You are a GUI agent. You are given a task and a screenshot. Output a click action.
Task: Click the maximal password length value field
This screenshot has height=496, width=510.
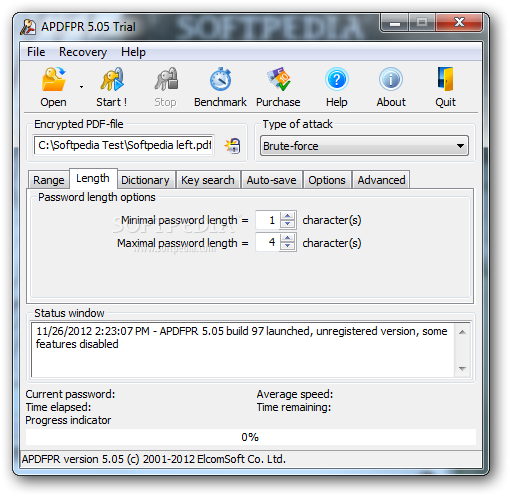click(x=268, y=242)
